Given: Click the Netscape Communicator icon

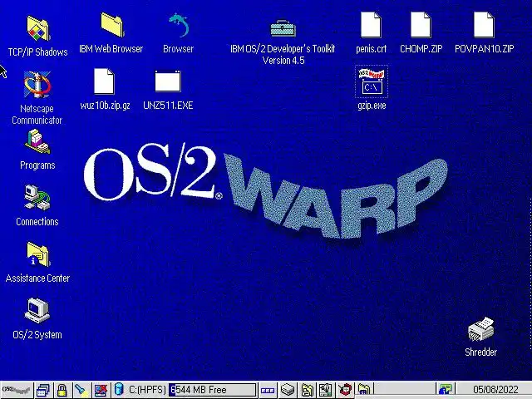Looking at the screenshot, I should [x=37, y=84].
